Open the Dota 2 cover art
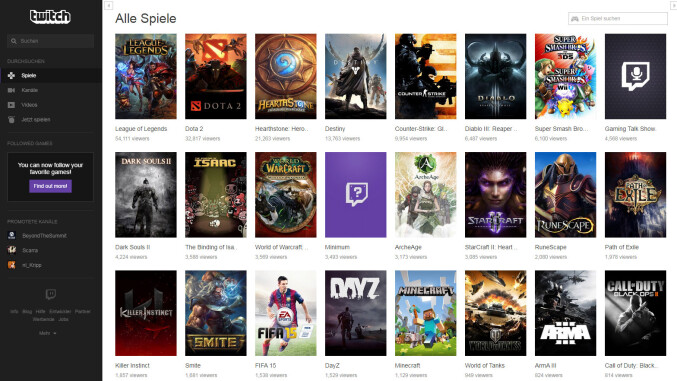677x381 pixels. coord(216,76)
